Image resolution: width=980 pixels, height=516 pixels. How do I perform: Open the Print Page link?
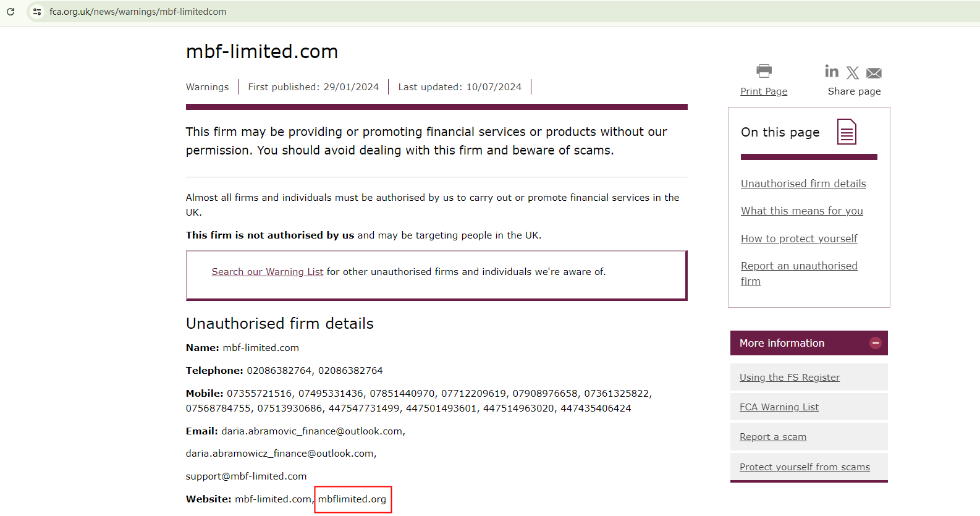764,91
